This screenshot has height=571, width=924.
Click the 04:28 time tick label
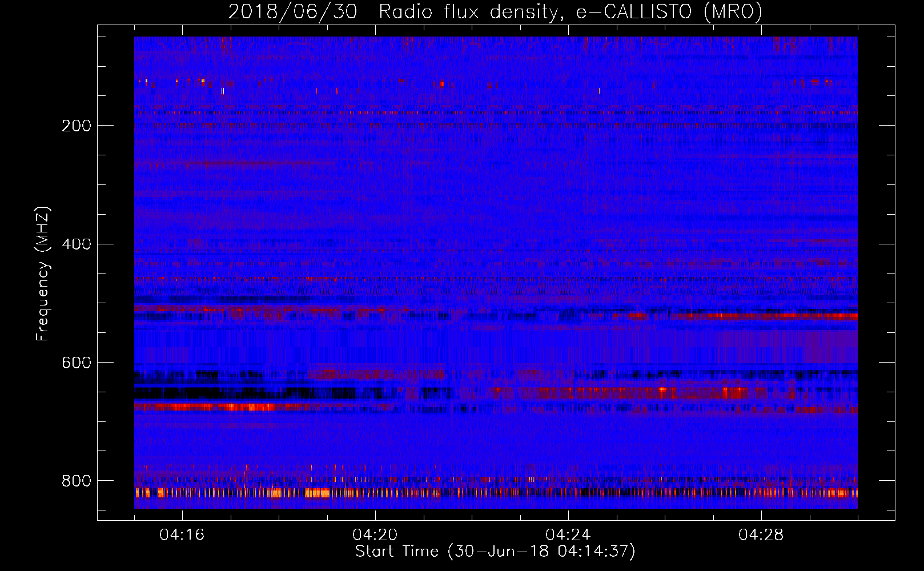pos(761,535)
